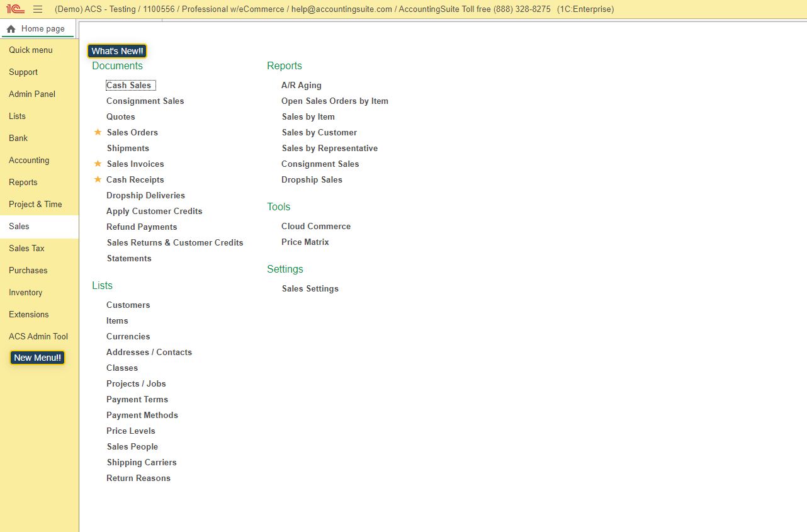807x532 pixels.
Task: Go to the Purchases section
Action: (x=39, y=271)
